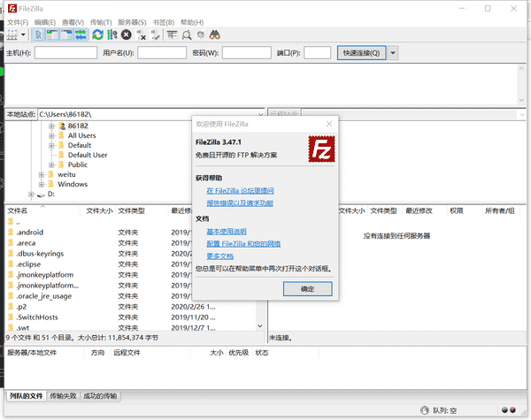
Task: Open local site path dropdown
Action: pos(260,114)
